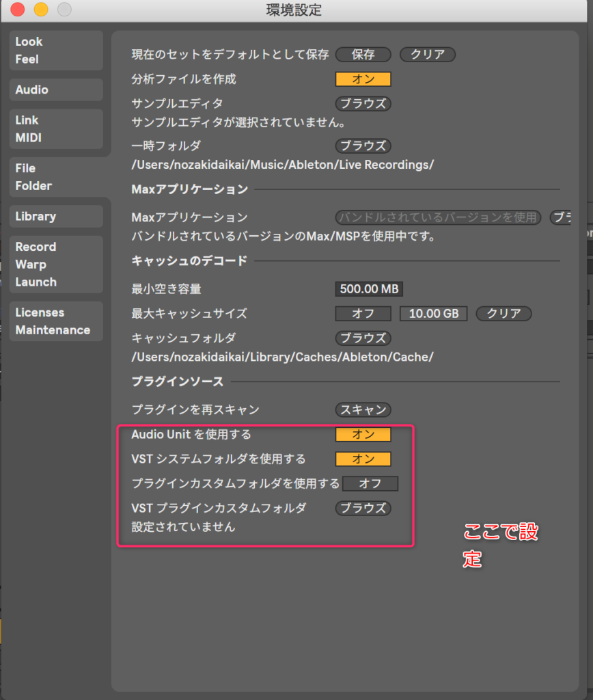Toggle Audio Unit を使用する switch
This screenshot has height=700, width=593.
pos(363,435)
